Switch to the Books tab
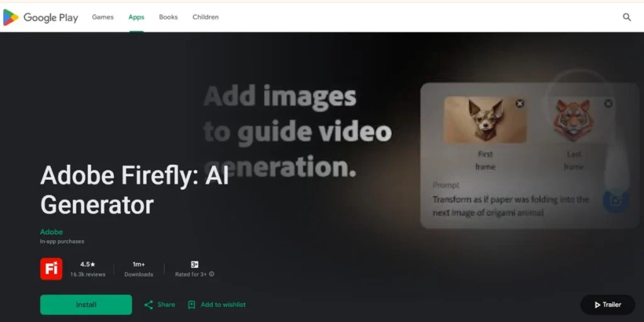Image resolution: width=644 pixels, height=322 pixels. point(169,17)
